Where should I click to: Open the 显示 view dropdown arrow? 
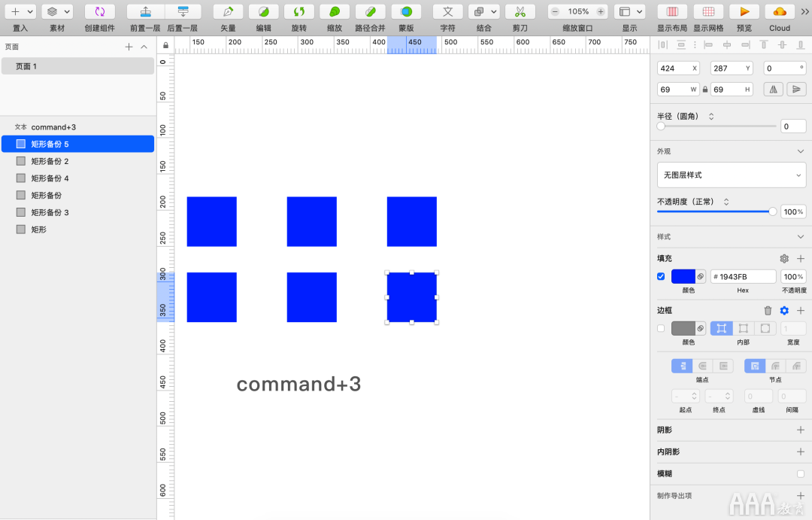640,11
